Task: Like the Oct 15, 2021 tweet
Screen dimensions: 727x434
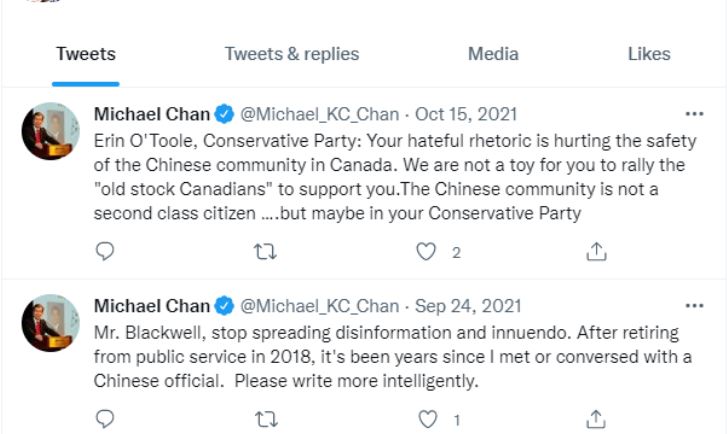Action: click(x=426, y=251)
